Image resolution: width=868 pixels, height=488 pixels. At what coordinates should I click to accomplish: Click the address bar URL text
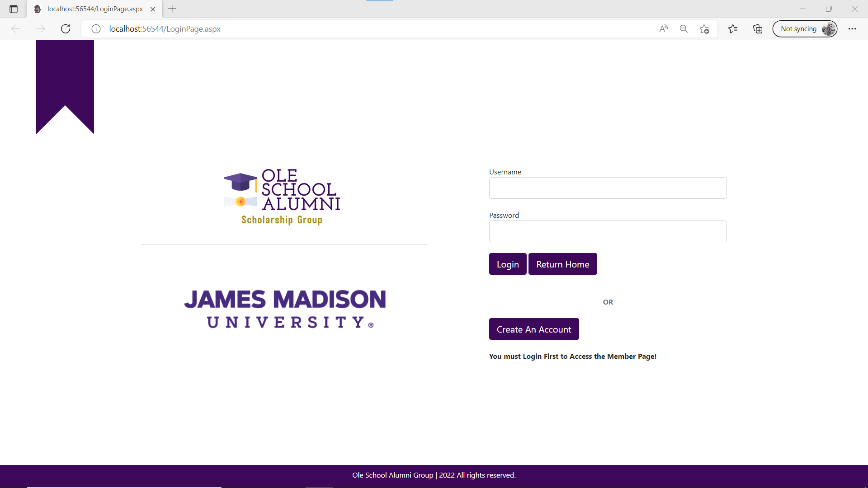[165, 29]
